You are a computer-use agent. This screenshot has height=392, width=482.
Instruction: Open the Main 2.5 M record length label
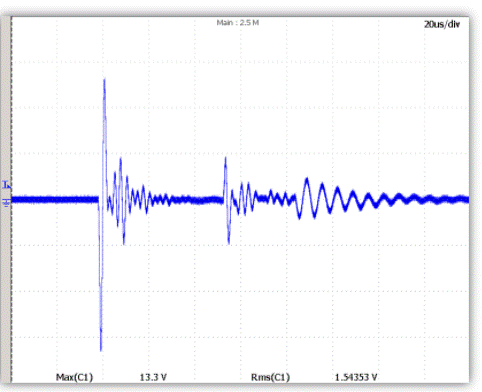(238, 23)
